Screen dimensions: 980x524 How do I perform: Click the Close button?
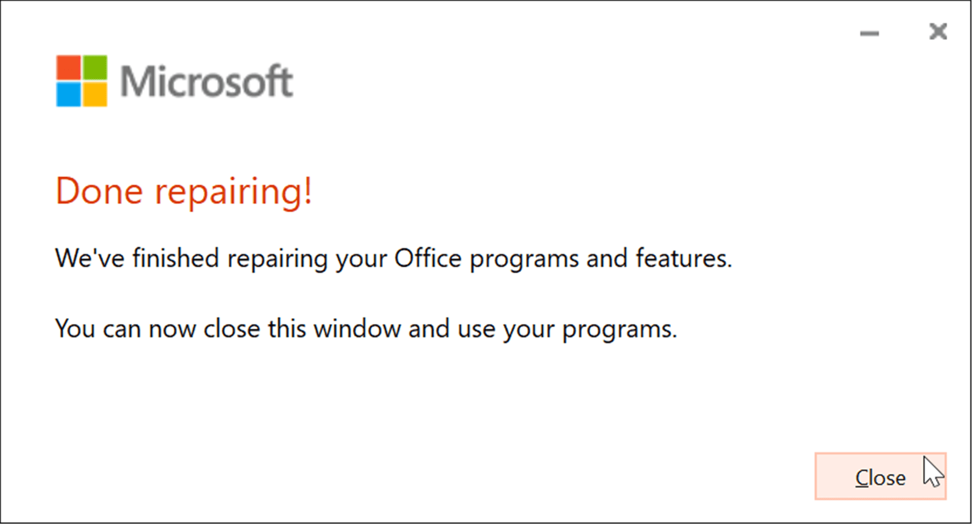[880, 477]
